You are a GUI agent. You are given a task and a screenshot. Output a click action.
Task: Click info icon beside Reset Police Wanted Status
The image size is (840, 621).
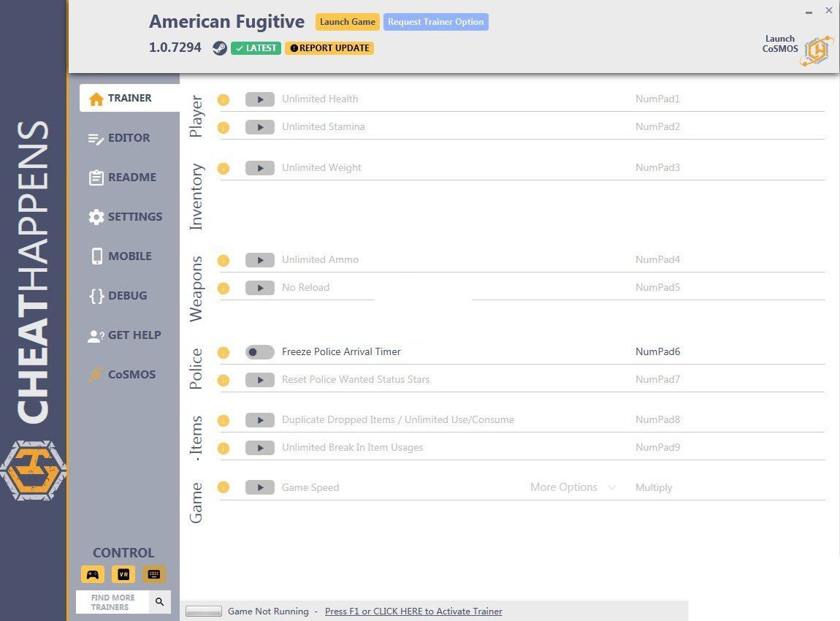pyautogui.click(x=224, y=381)
